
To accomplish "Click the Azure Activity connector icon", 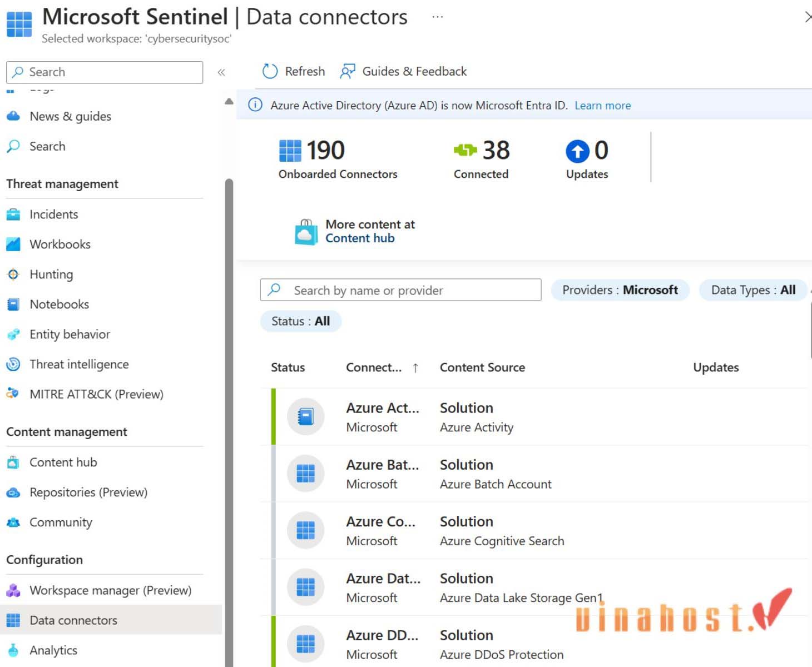I will tap(306, 417).
